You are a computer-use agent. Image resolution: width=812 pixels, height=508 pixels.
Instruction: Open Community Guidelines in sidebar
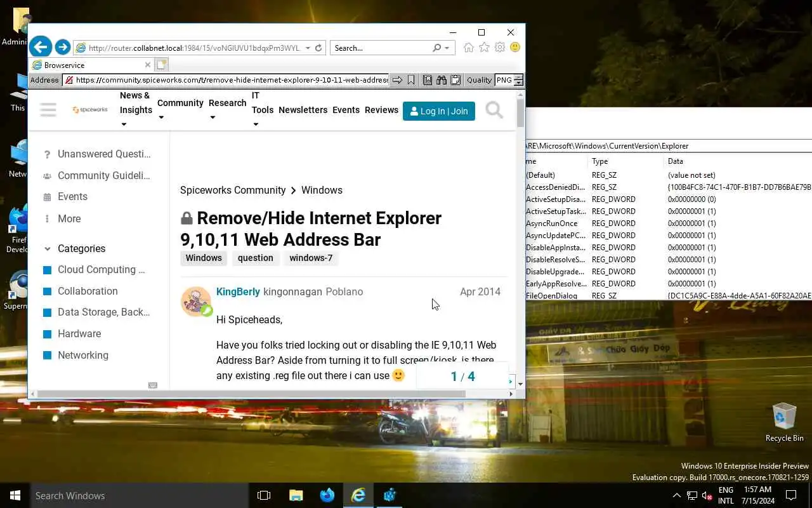point(96,175)
